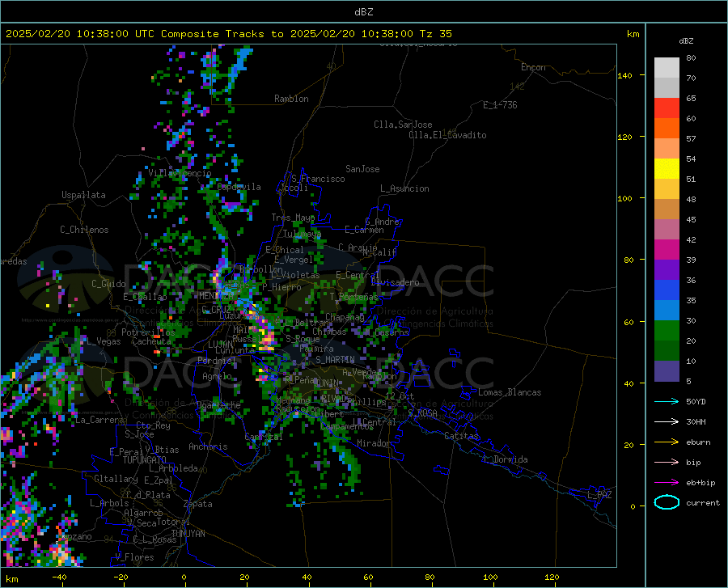Click the pink bip arrow legend icon
The height and width of the screenshot is (588, 728).
667,463
